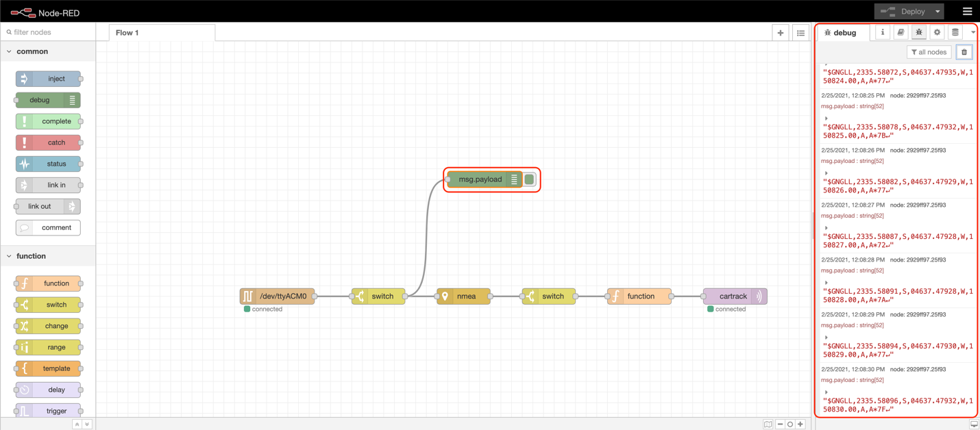Select the switch node after nmea
The height and width of the screenshot is (430, 980).
click(549, 296)
